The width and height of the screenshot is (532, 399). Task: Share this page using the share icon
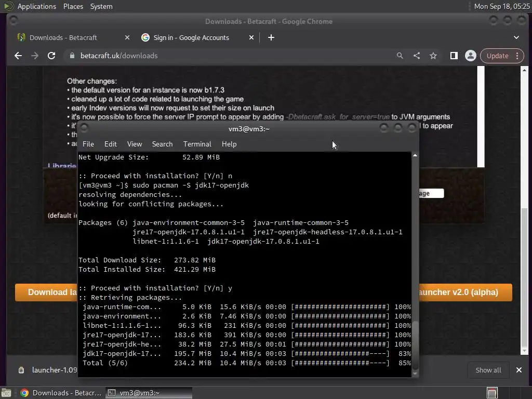point(417,56)
